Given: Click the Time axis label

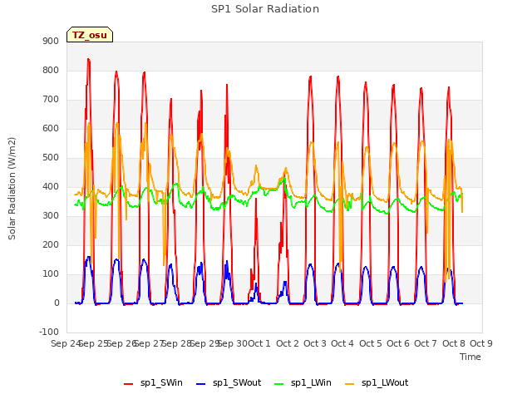Looking at the screenshot, I should (470, 357).
